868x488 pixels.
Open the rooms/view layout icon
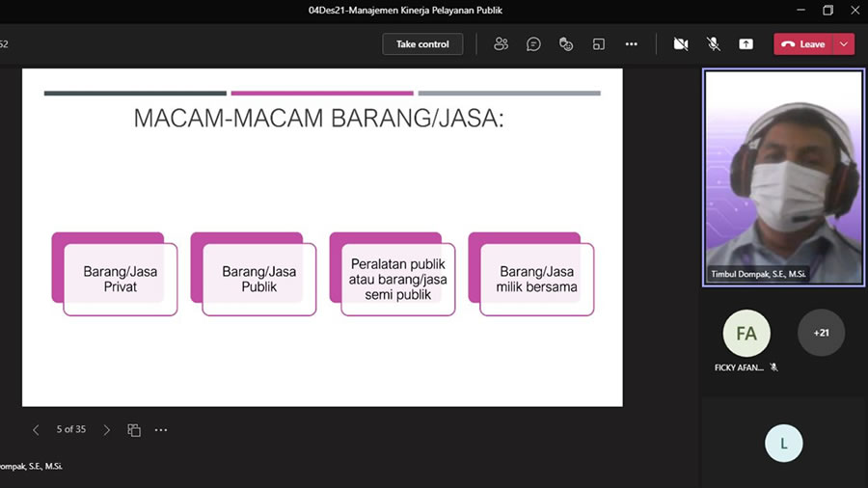tap(599, 44)
